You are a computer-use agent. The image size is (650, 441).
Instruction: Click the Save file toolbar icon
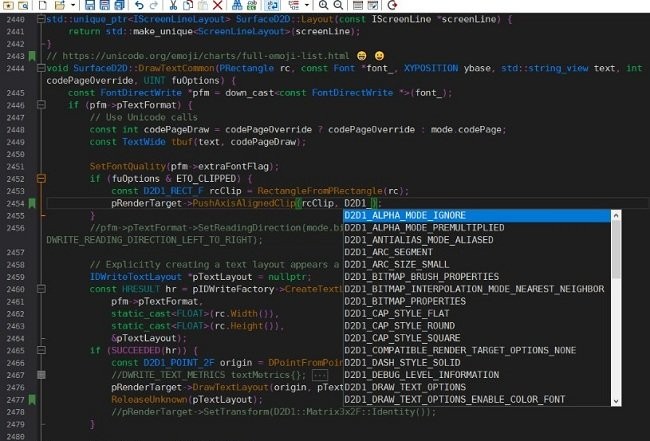click(x=89, y=5)
